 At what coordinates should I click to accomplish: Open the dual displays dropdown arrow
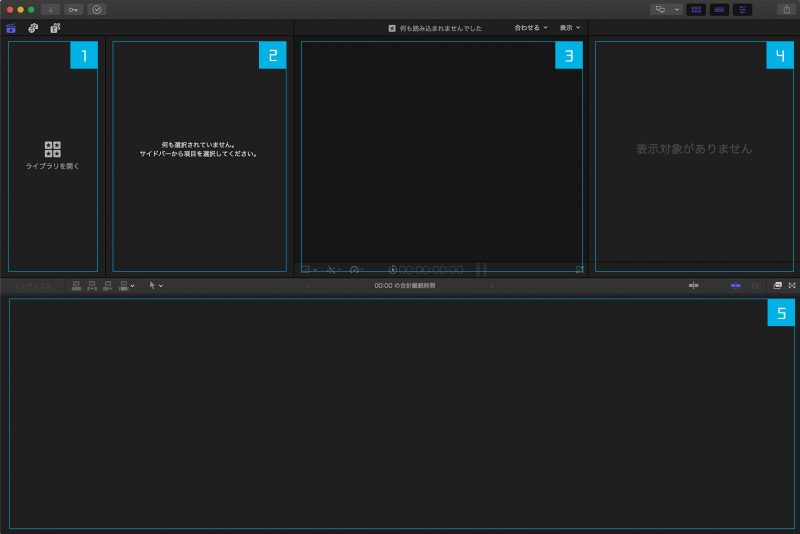click(x=677, y=10)
